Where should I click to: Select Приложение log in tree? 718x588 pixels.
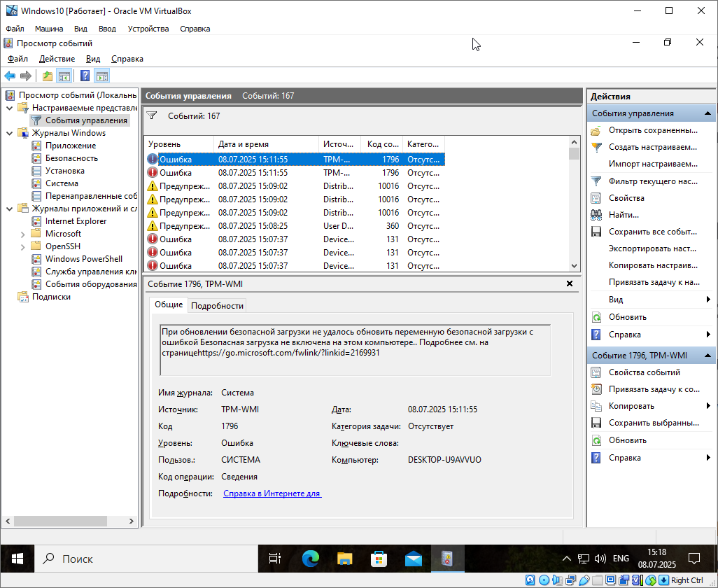71,146
